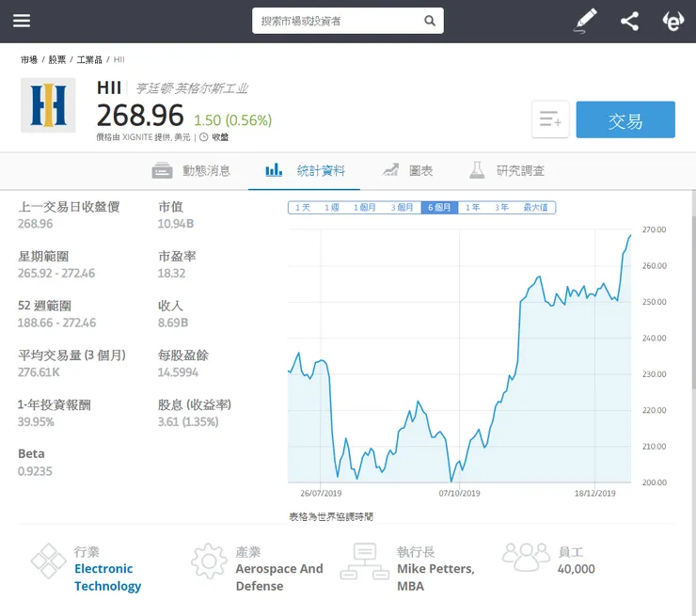Select the 1個月 chart range
This screenshot has height=616, width=696.
coord(364,207)
